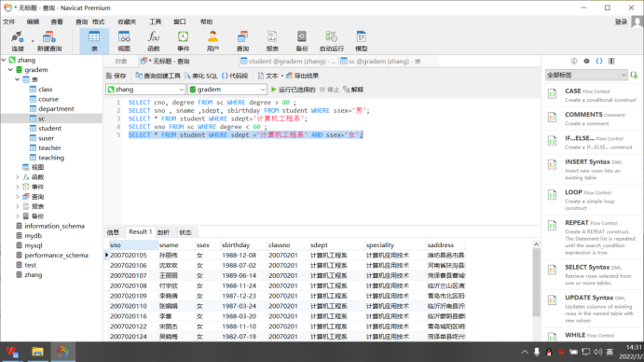Select the Table toolbar icon
Screen dimensions: 644x362
[x=94, y=41]
